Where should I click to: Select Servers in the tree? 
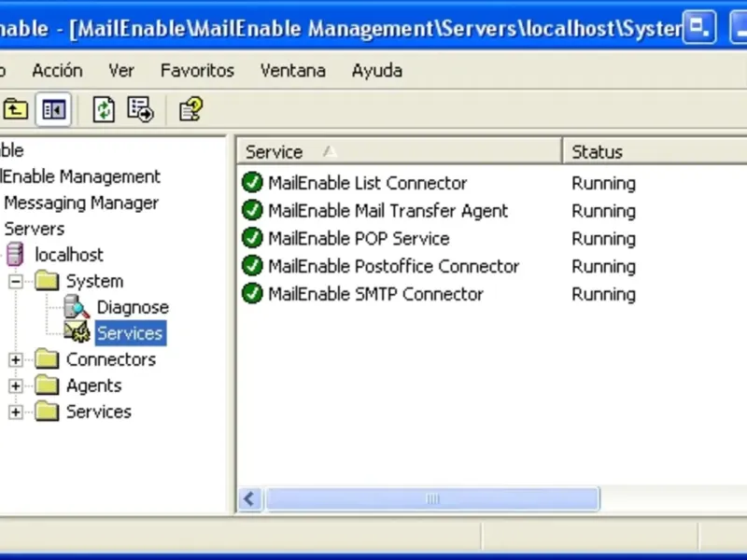(x=34, y=229)
